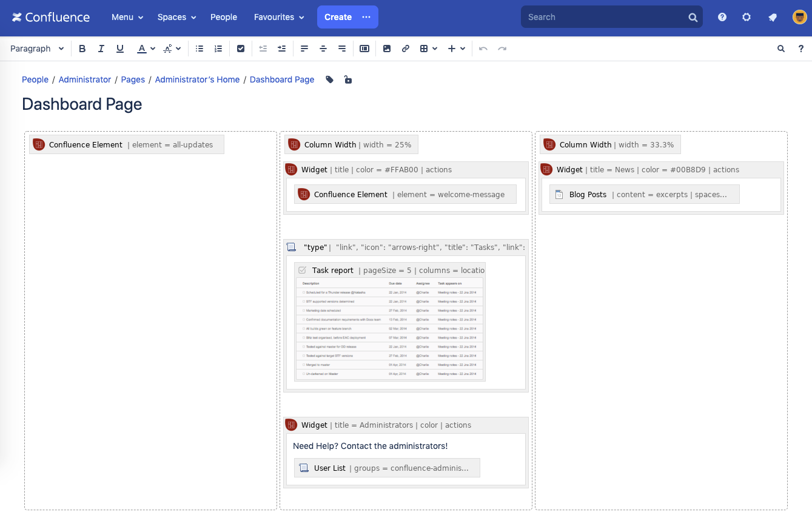Select the Widget News macro header
812x526 pixels.
point(661,170)
